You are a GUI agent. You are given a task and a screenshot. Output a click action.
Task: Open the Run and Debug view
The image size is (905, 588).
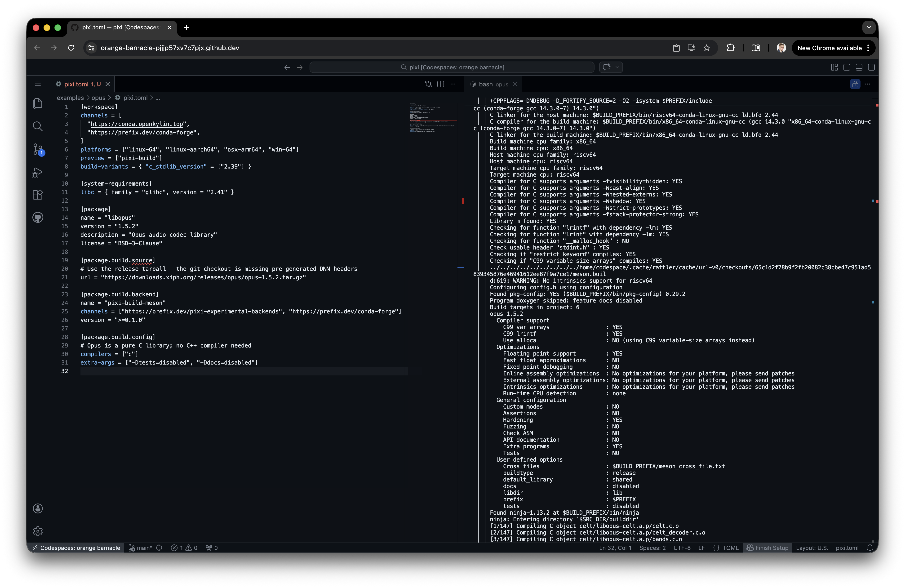pyautogui.click(x=38, y=172)
